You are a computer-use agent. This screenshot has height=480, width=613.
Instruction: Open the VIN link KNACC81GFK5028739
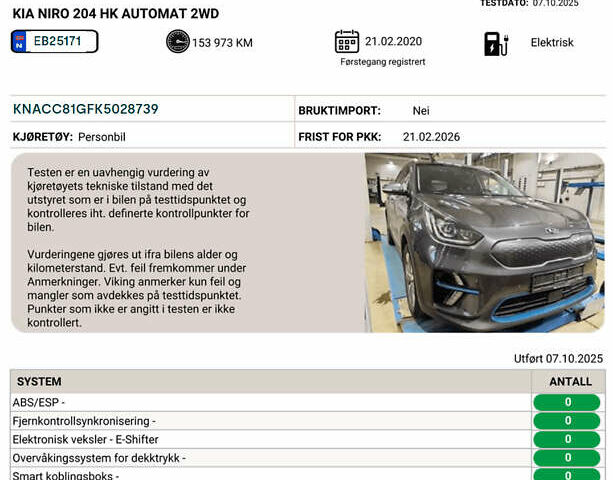[85, 109]
